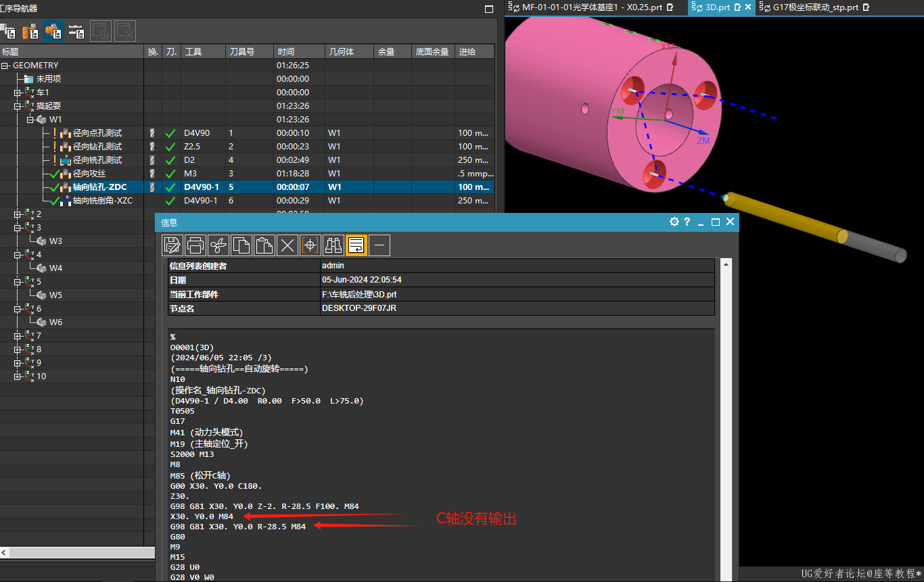This screenshot has width=924, height=582.
Task: Click the Print icon in 信息 window
Action: (195, 245)
